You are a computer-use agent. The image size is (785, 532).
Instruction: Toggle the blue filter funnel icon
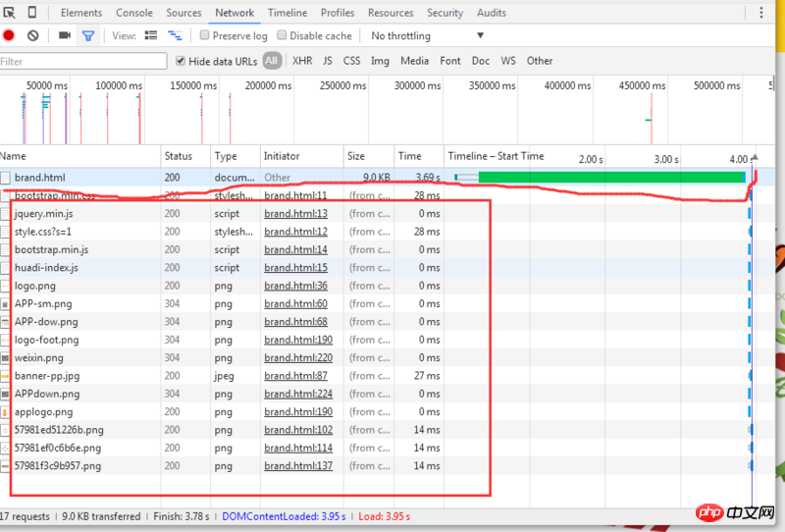(x=88, y=35)
